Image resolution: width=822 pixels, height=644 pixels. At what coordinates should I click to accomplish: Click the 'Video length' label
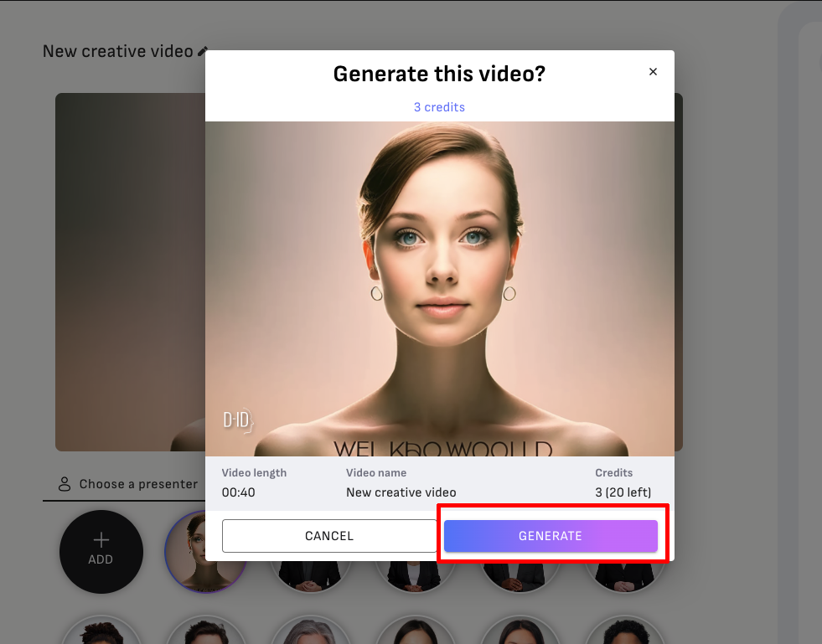254,472
